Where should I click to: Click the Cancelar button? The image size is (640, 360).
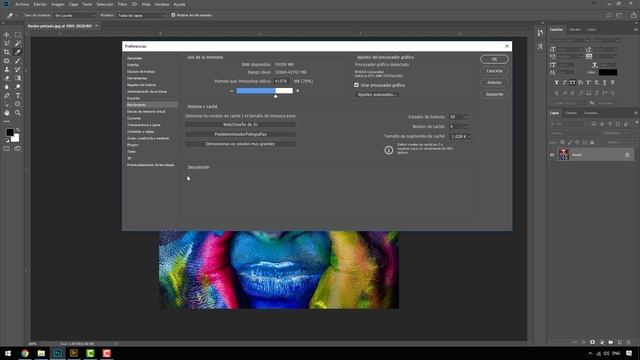[494, 71]
